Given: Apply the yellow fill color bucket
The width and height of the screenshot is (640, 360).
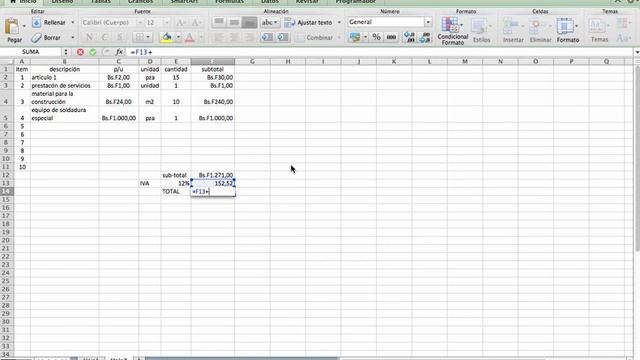Looking at the screenshot, I should click(x=166, y=38).
